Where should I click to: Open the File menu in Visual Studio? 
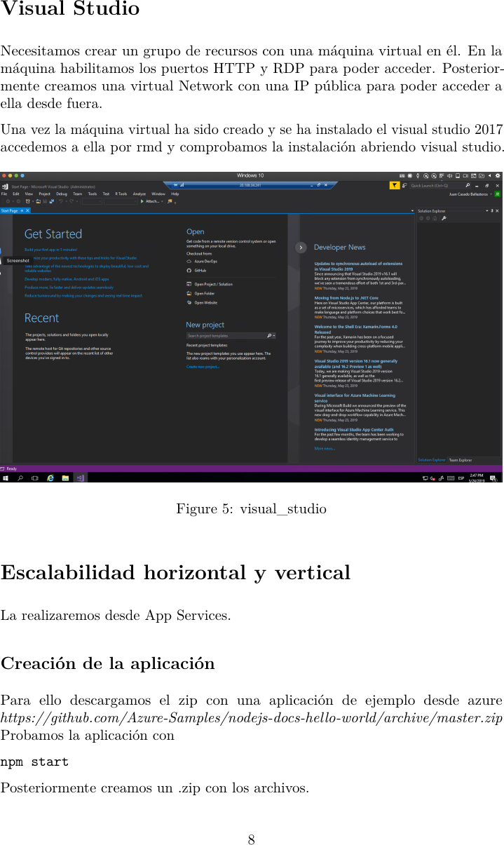click(4, 194)
